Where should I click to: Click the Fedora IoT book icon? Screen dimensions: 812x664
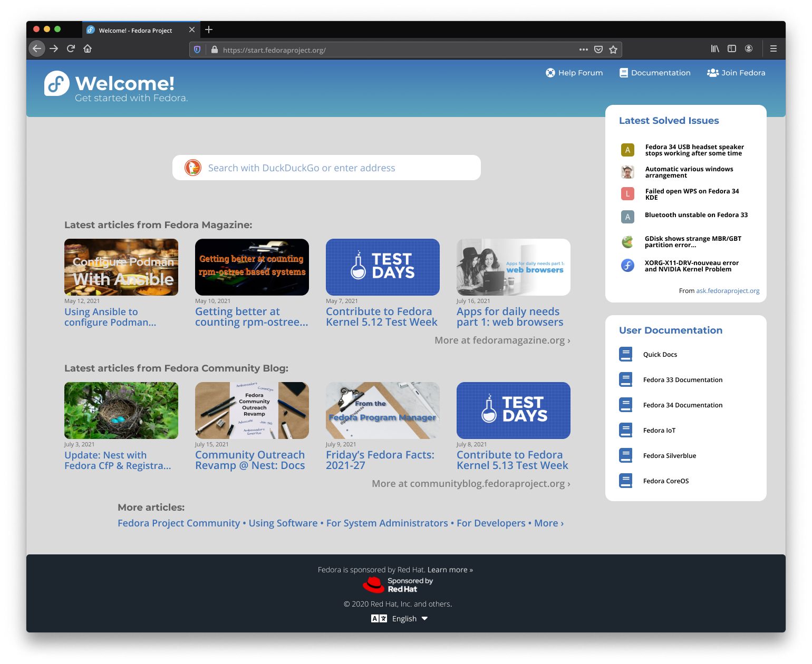pos(626,430)
